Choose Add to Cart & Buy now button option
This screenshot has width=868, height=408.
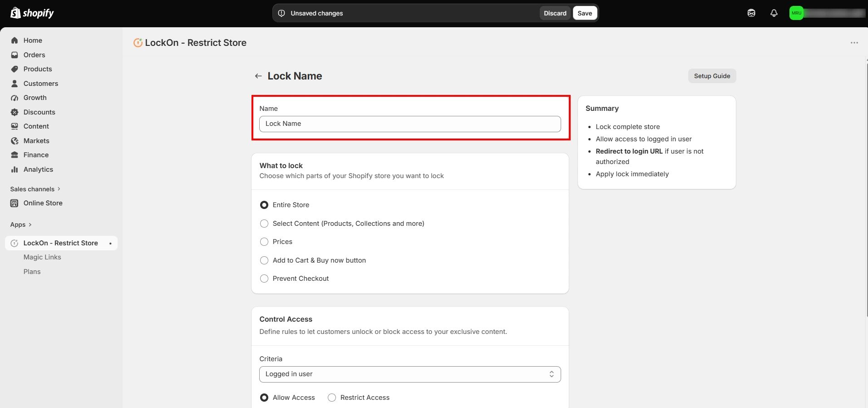264,260
